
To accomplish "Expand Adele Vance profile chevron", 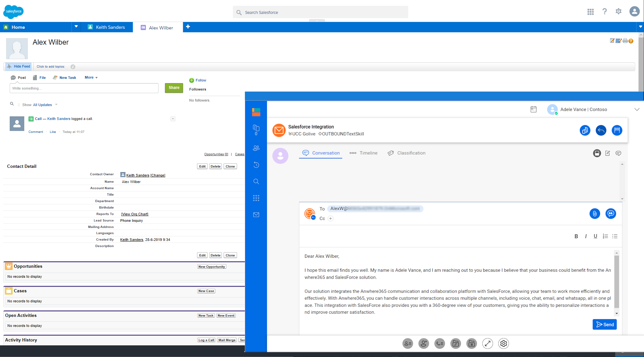I will pyautogui.click(x=637, y=109).
